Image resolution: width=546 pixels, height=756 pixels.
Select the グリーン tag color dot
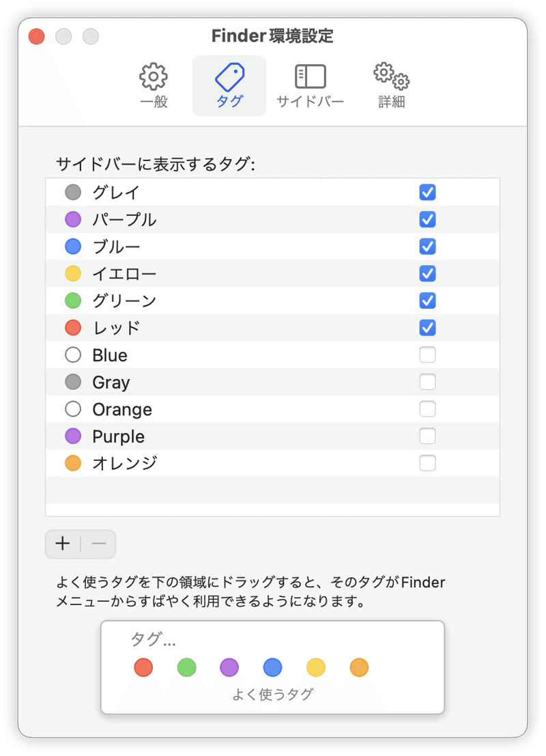(x=73, y=301)
